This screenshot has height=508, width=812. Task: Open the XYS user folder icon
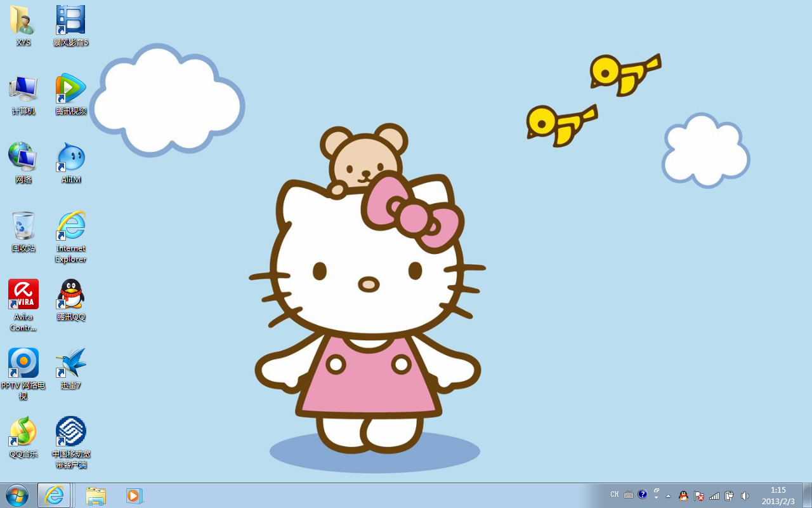tap(23, 26)
